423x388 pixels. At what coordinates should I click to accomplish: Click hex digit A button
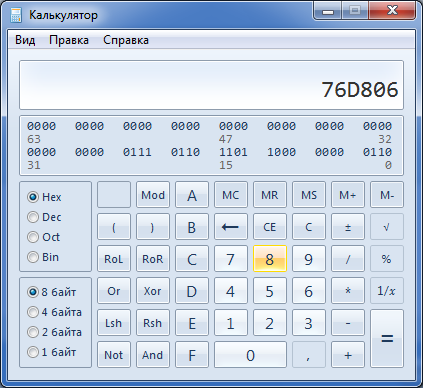tap(192, 195)
